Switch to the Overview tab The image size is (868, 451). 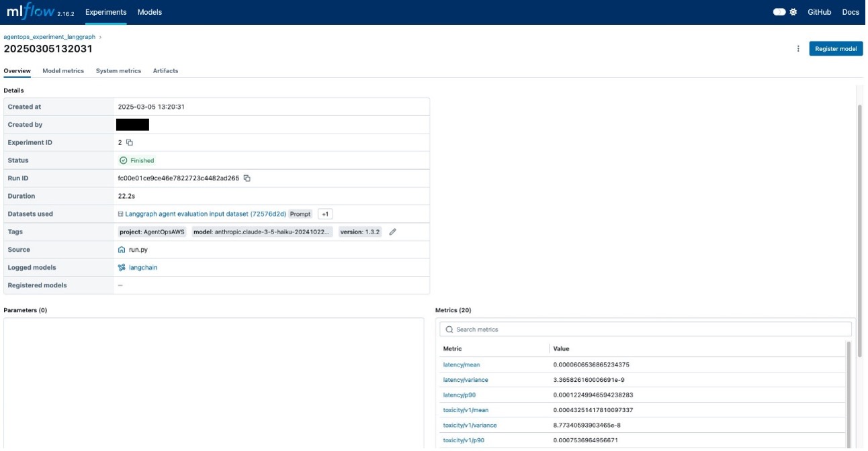[x=17, y=70]
